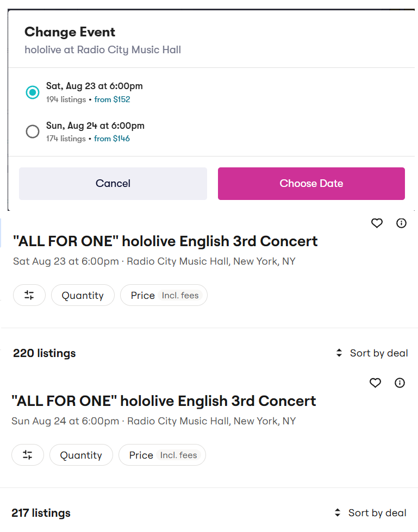Select Sun, Aug 24 at 6:00pm radio option
Image resolution: width=418 pixels, height=532 pixels.
[33, 132]
